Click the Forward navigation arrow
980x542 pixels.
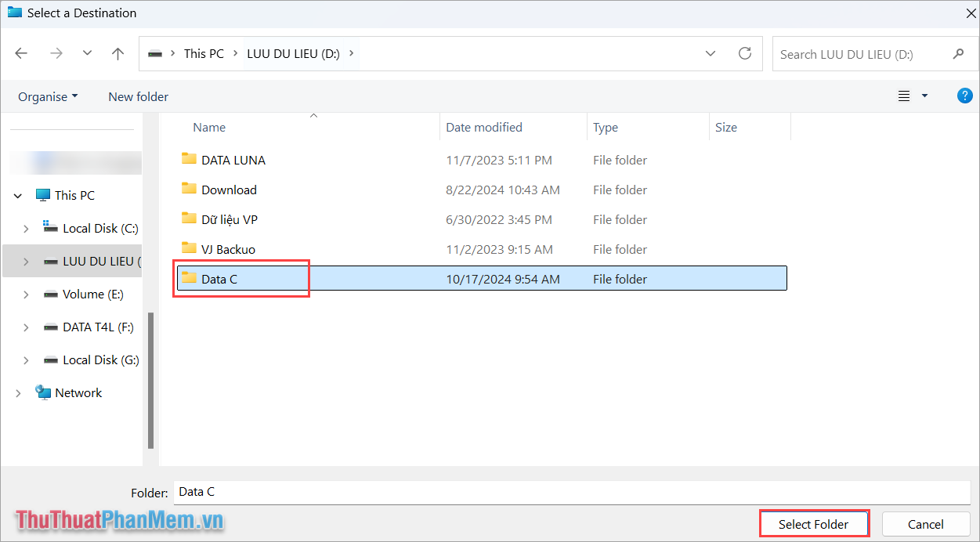coord(56,54)
